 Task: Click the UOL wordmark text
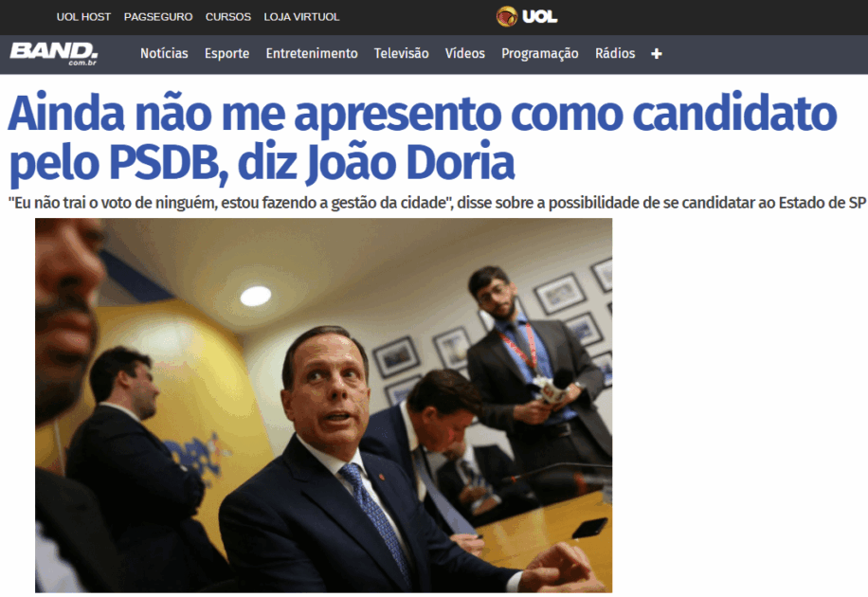pyautogui.click(x=540, y=17)
